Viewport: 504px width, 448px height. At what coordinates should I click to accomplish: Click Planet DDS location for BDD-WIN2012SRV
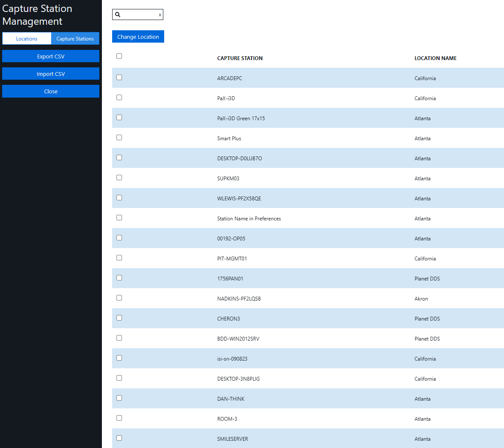(x=427, y=339)
